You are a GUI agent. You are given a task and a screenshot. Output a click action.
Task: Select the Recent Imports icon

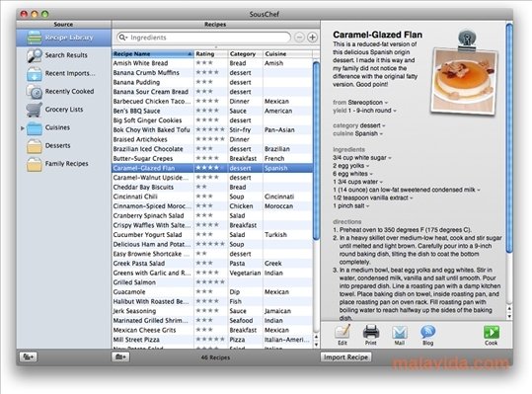pyautogui.click(x=35, y=74)
